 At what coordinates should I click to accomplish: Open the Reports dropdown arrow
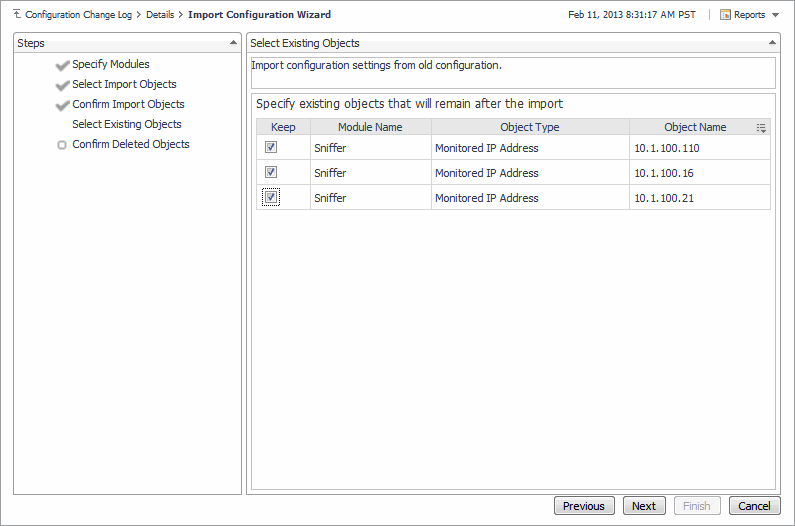tap(775, 16)
